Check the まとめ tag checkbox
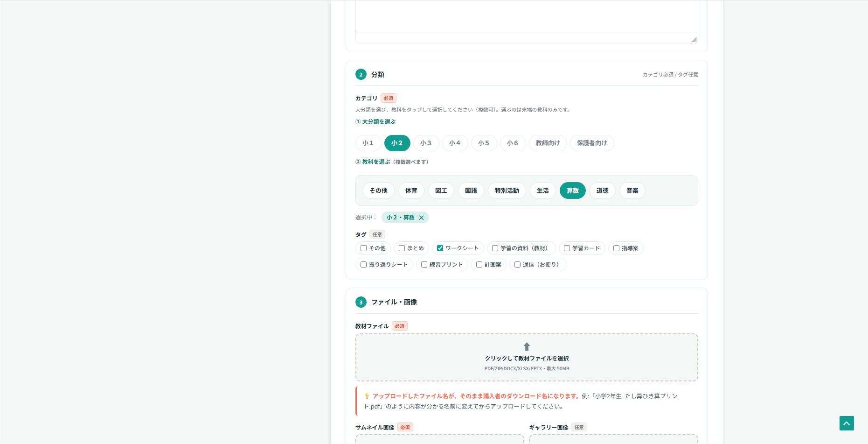Image resolution: width=868 pixels, height=444 pixels. pos(402,248)
